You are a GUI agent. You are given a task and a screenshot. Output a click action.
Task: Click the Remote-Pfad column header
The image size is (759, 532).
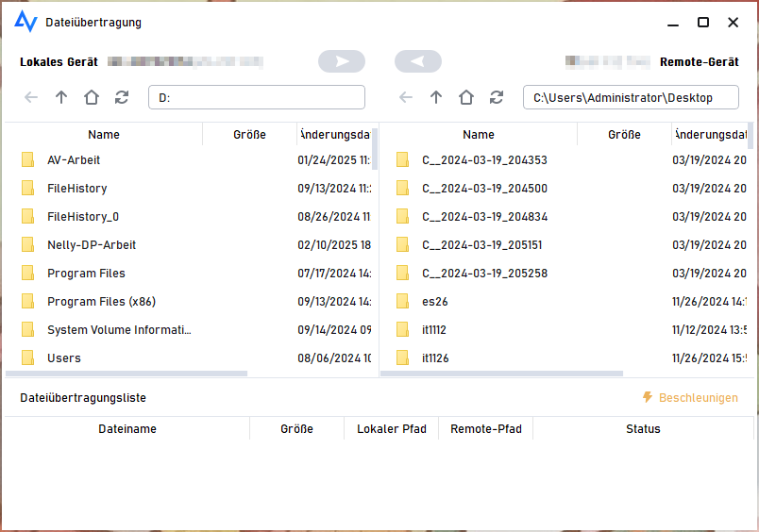[486, 429]
